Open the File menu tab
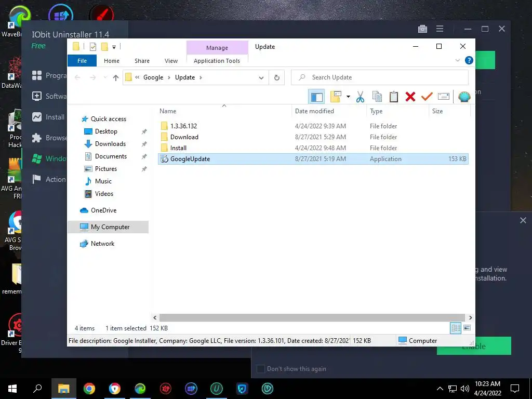The width and height of the screenshot is (532, 399). [x=82, y=61]
